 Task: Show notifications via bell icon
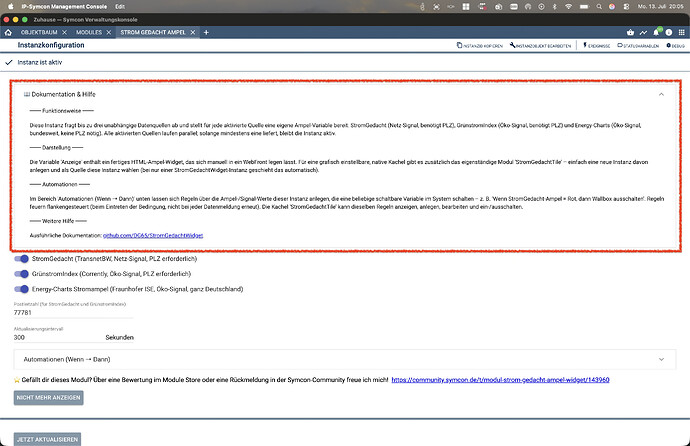pyautogui.click(x=656, y=33)
